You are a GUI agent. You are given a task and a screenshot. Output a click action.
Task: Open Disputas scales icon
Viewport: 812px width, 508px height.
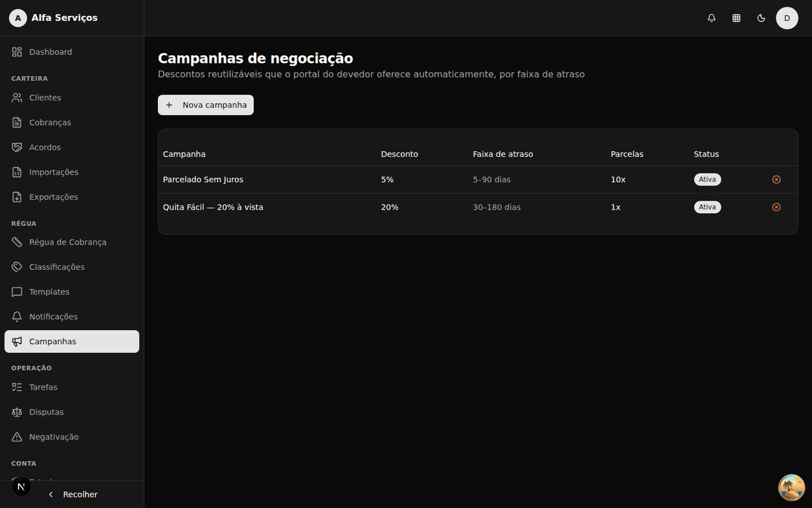pos(17,412)
